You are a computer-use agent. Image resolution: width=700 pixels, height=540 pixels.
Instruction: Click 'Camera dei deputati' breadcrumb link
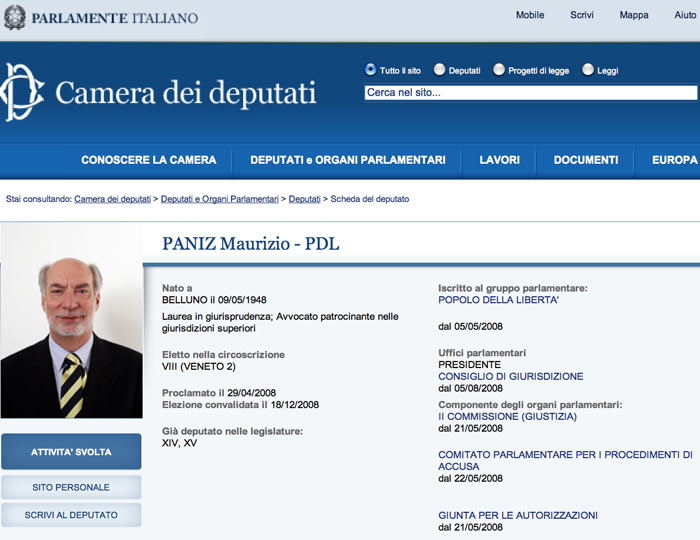112,199
